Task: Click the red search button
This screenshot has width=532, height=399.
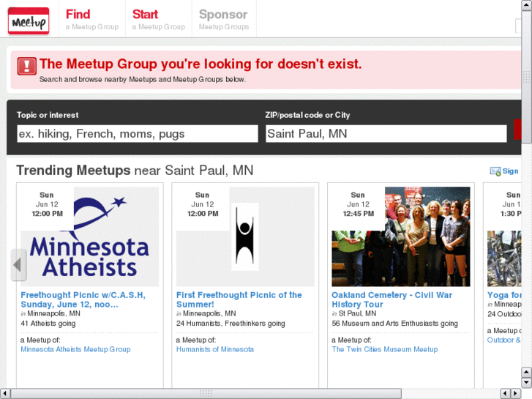Action: 517,130
